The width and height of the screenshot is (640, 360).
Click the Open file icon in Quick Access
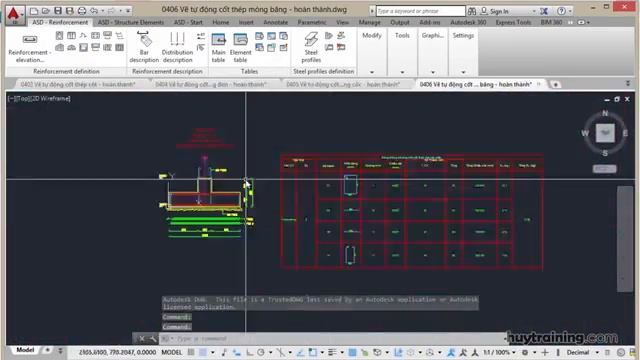pyautogui.click(x=46, y=11)
